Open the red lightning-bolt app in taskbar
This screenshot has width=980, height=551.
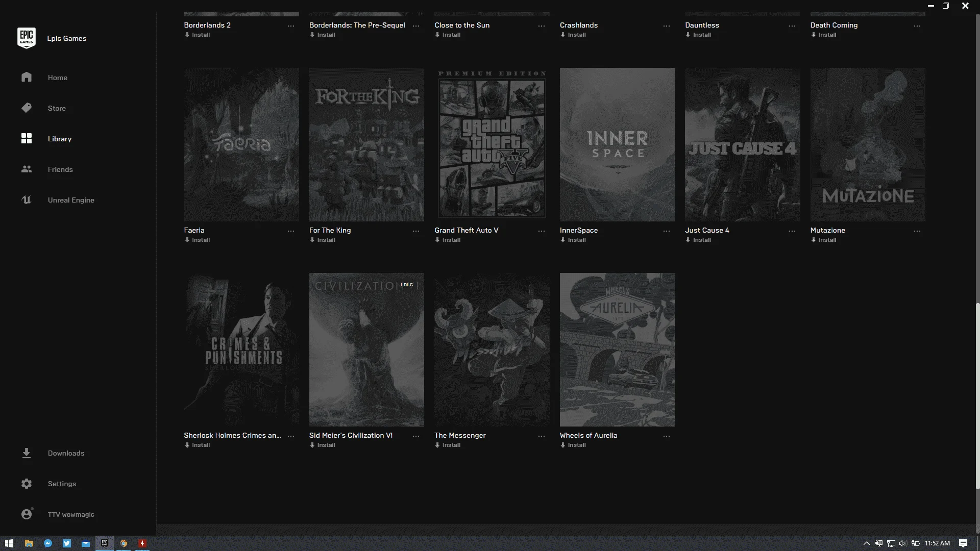[x=142, y=543]
